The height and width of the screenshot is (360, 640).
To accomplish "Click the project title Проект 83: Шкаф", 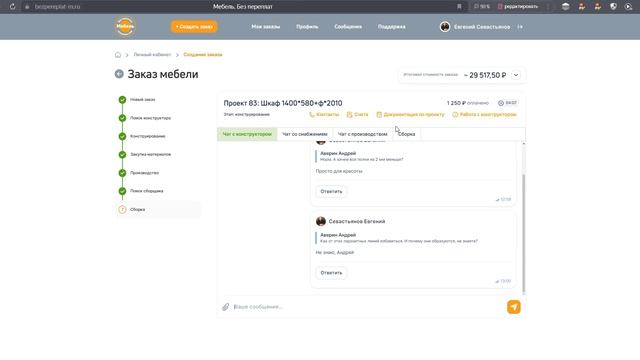I will coord(283,103).
